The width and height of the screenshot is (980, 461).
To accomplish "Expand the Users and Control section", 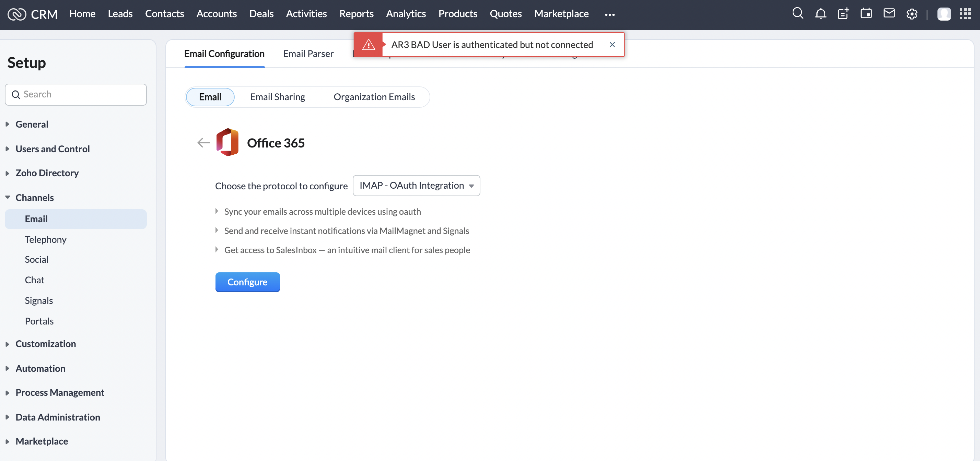I will click(x=52, y=149).
